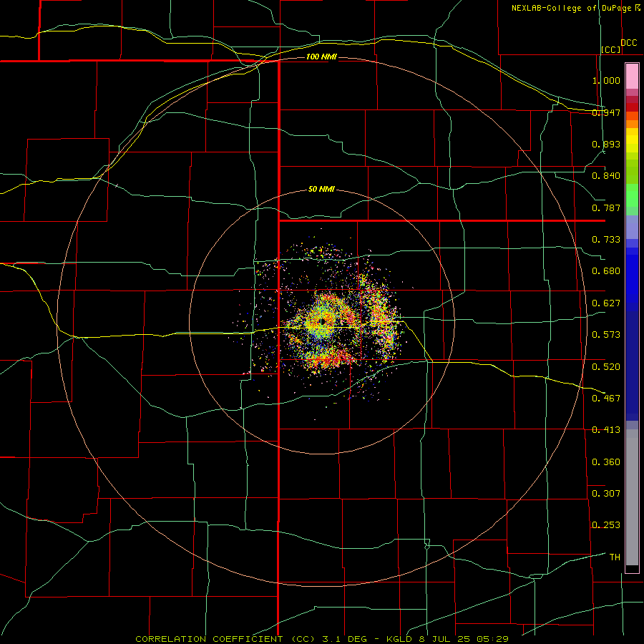Pick the bright green color bar segment
The height and width of the screenshot is (644, 644).
coord(632,195)
